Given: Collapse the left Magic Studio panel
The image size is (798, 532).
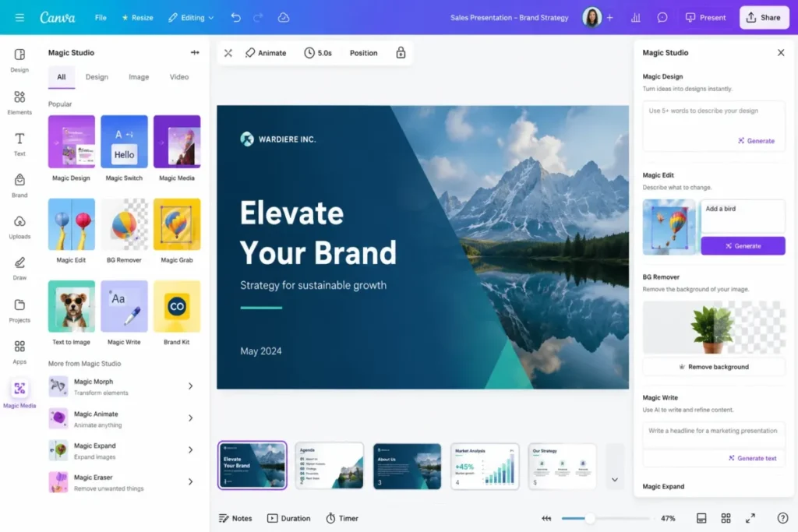Looking at the screenshot, I should point(195,52).
